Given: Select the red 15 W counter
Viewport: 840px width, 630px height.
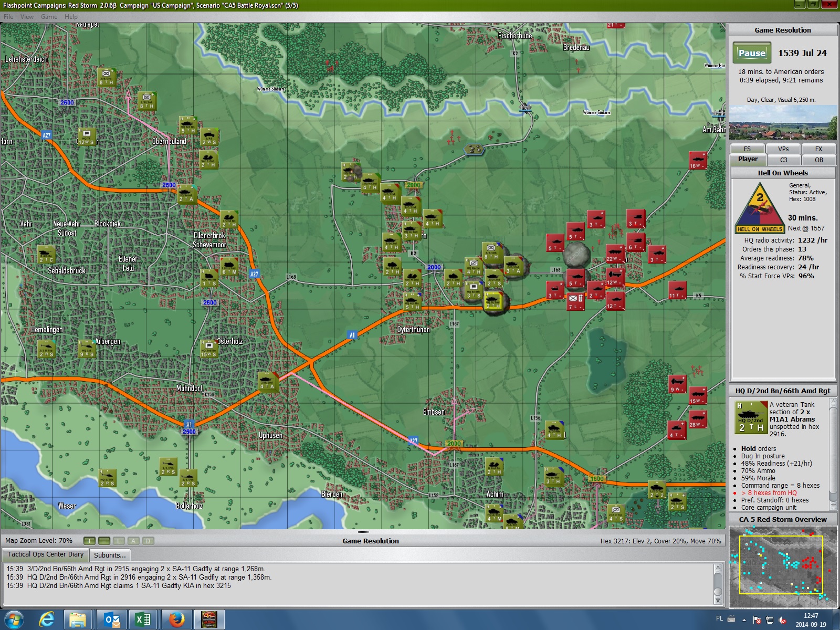Looking at the screenshot, I should [x=698, y=396].
